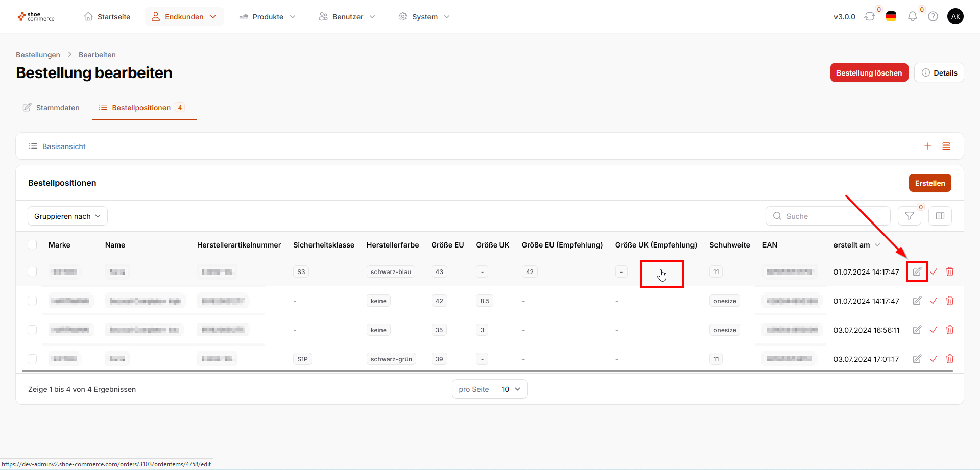Check the schwarz-grün row checkbox

tap(32, 359)
